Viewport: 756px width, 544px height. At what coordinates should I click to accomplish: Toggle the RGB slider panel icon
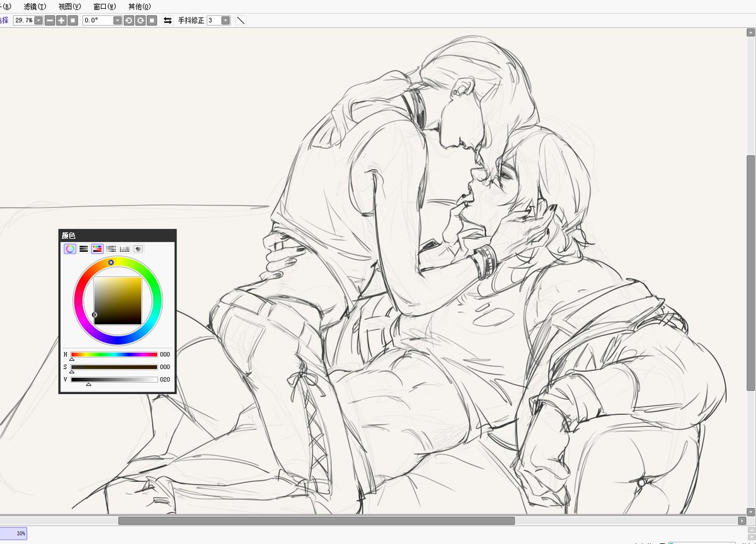click(84, 249)
